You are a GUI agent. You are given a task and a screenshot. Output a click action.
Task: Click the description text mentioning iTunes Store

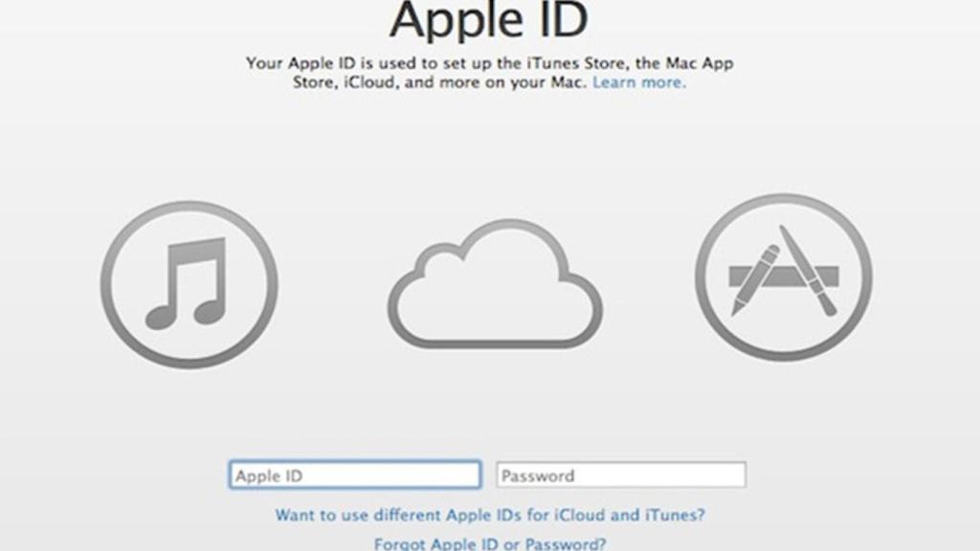point(490,63)
